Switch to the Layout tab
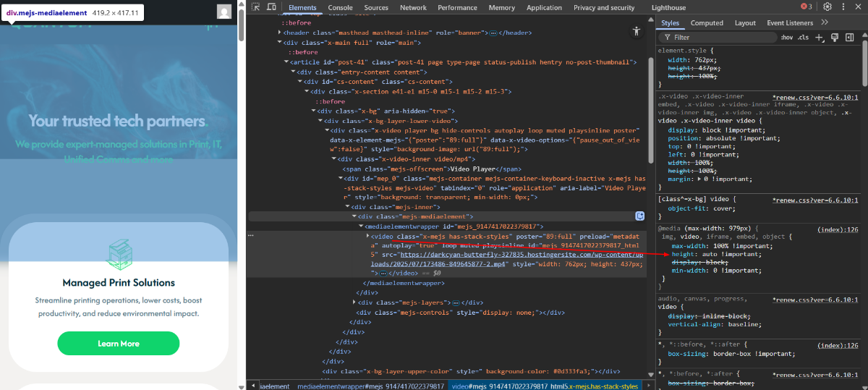Screen dimensions: 868x390 (x=745, y=22)
